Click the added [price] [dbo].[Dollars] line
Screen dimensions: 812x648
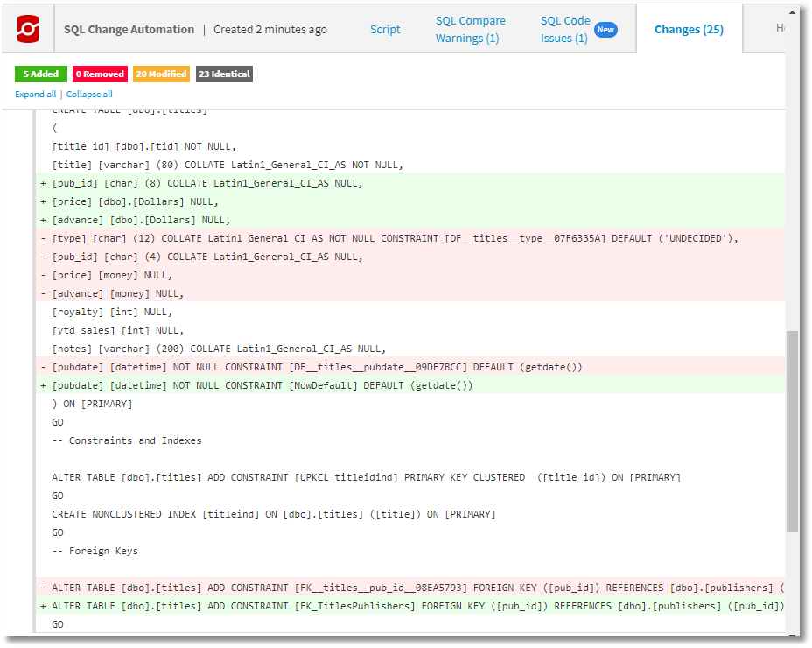(410, 201)
